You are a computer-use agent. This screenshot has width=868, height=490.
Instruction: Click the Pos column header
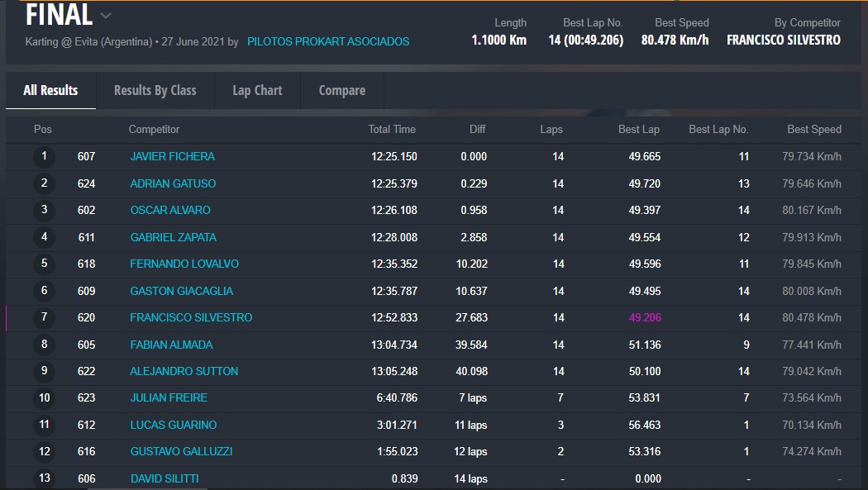43,129
